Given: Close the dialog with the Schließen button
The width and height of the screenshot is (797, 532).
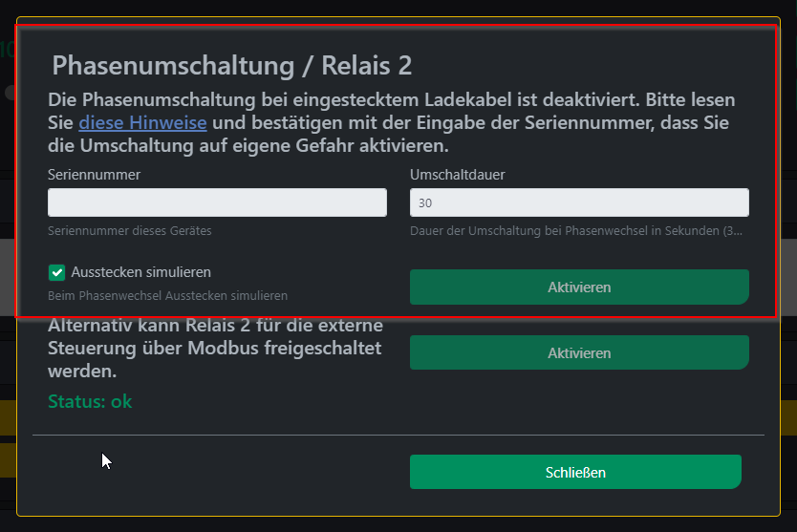Looking at the screenshot, I should point(575,472).
